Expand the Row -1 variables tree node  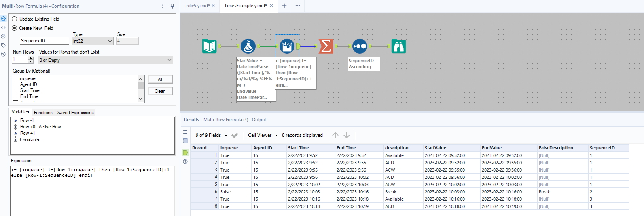coord(16,121)
